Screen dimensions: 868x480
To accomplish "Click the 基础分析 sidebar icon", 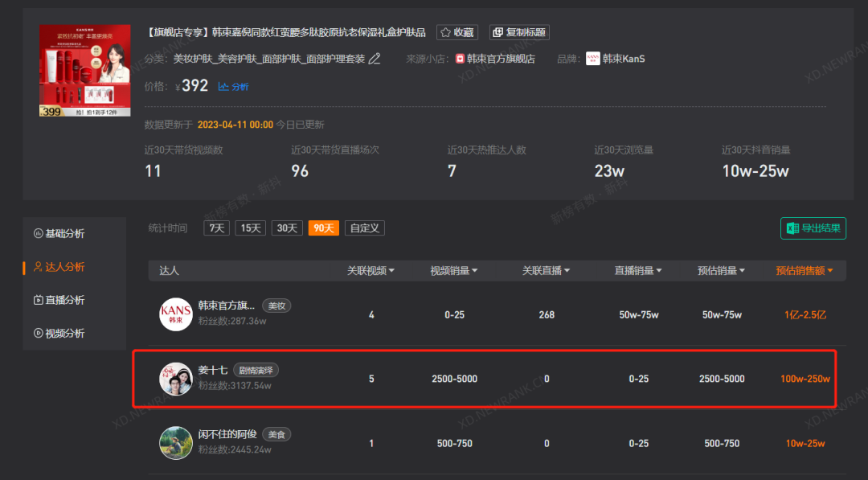I will (x=39, y=234).
